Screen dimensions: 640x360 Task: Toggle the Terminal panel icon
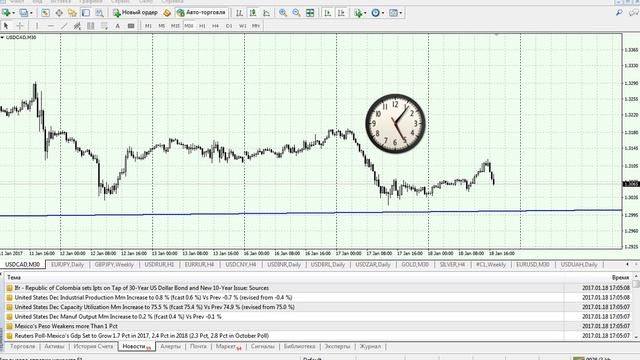tap(86, 13)
